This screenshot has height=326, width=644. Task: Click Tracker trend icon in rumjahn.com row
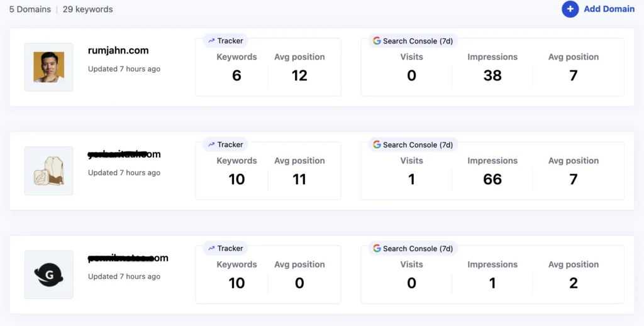coord(211,41)
